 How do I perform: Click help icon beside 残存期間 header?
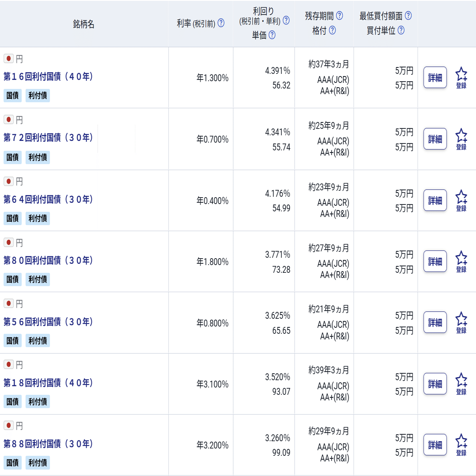pyautogui.click(x=339, y=15)
